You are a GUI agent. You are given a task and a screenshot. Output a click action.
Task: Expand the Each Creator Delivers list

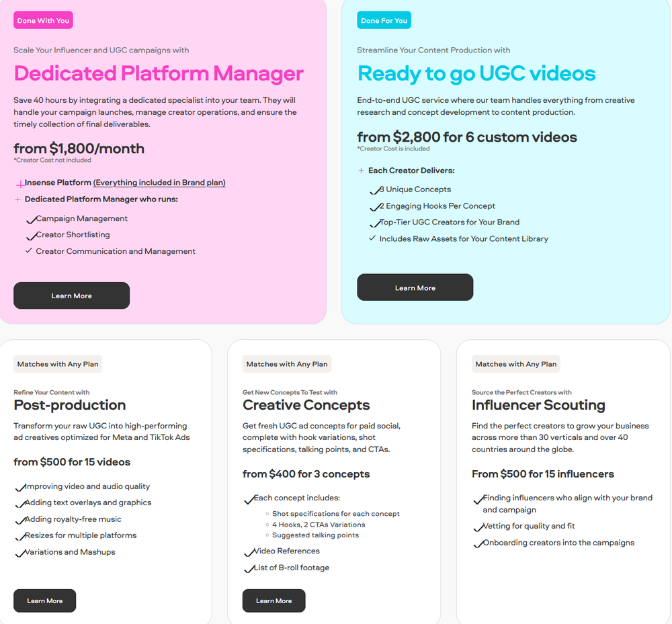[x=361, y=171]
